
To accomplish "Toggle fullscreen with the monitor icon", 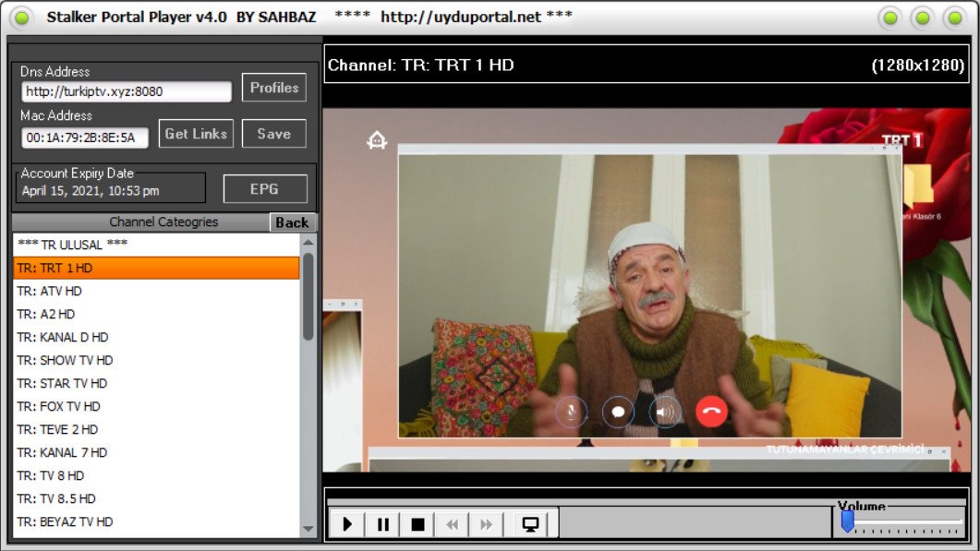I will click(530, 524).
